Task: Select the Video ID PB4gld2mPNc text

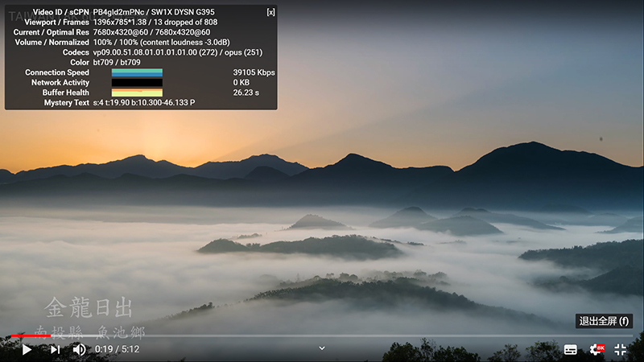Action: 118,12
